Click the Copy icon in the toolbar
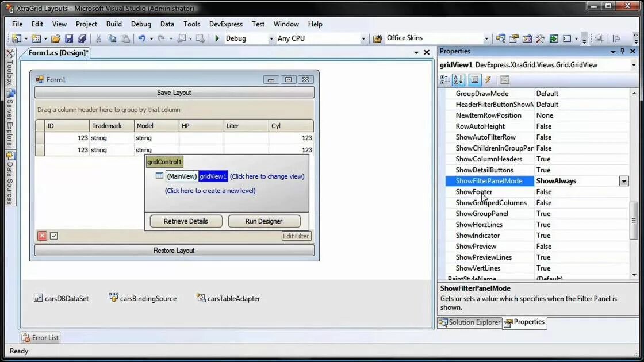Viewport: 644px width, 362px height. pyautogui.click(x=112, y=38)
